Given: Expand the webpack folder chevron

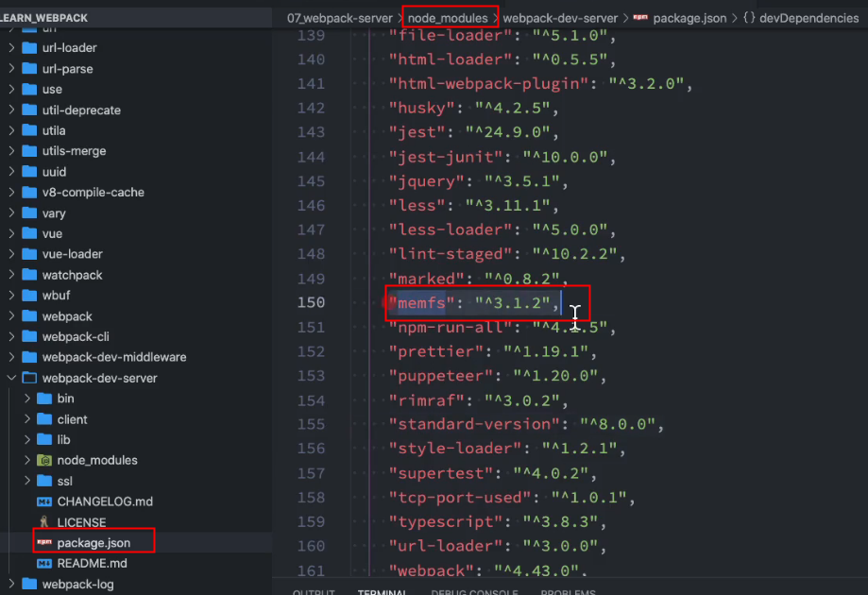Looking at the screenshot, I should 11,316.
